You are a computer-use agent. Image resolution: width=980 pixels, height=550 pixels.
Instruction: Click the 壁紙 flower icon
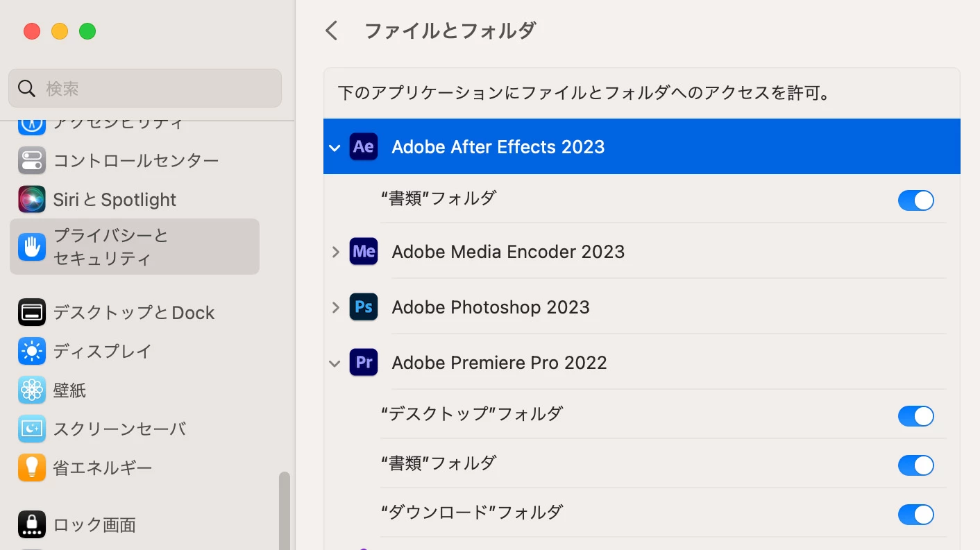pyautogui.click(x=32, y=390)
